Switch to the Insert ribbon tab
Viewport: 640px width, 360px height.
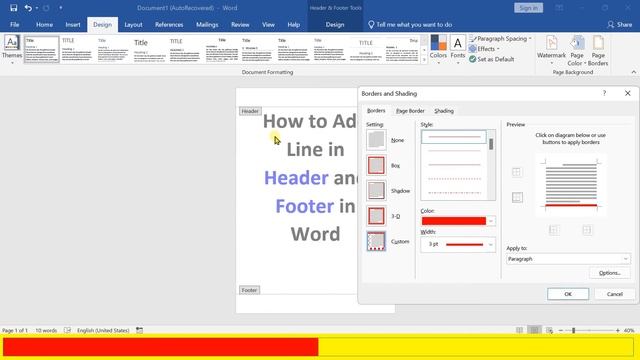pos(73,24)
